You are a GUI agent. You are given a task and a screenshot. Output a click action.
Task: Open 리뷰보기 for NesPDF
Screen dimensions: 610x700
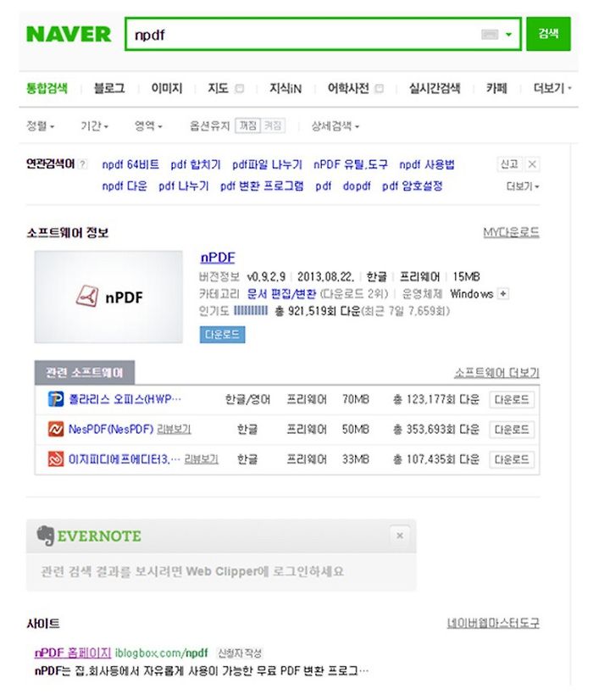tap(174, 430)
